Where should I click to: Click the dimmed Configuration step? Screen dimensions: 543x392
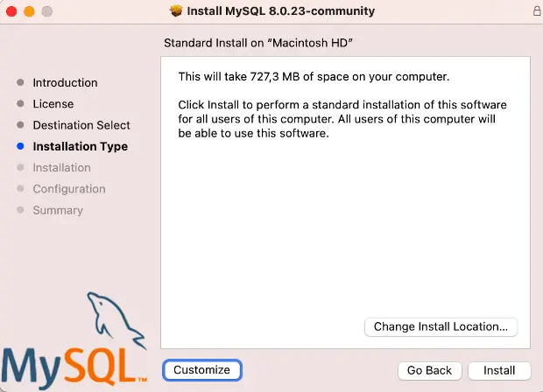point(68,189)
